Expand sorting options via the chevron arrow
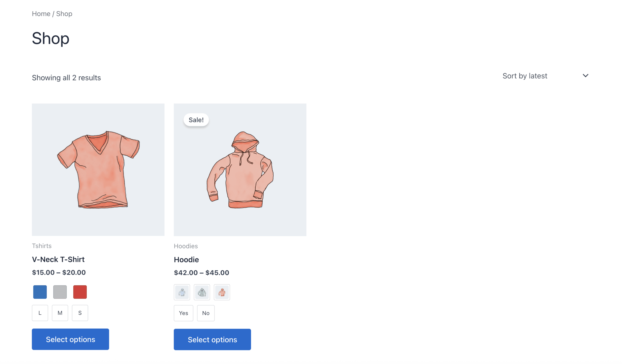Viewport: 622px width, 364px height. [585, 75]
